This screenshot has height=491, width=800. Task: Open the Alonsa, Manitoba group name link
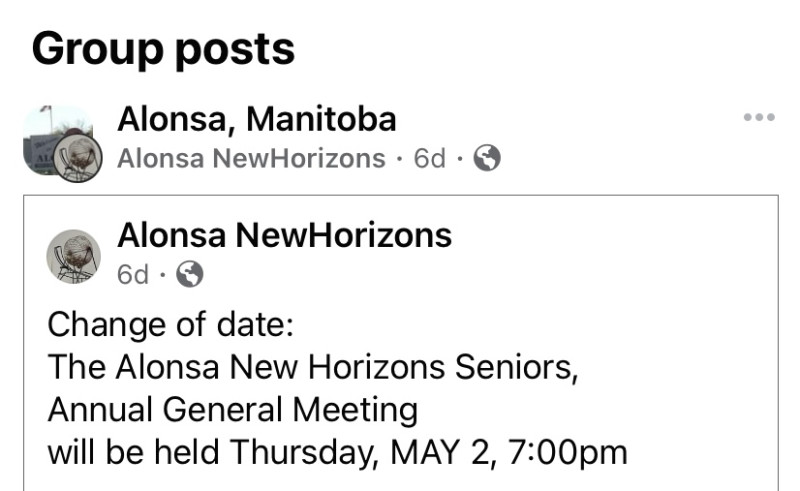pyautogui.click(x=257, y=119)
